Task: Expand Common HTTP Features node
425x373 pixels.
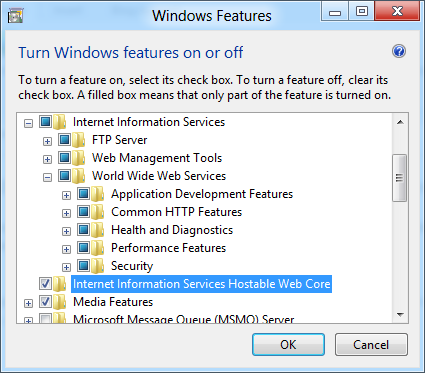Action: 66,214
